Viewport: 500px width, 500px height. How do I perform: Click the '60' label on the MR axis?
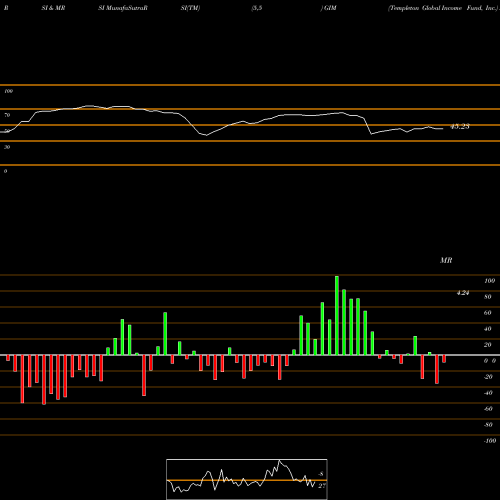[488, 313]
